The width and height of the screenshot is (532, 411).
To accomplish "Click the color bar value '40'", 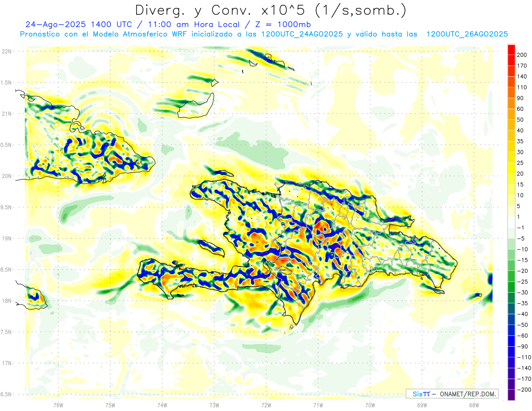I will [520, 130].
